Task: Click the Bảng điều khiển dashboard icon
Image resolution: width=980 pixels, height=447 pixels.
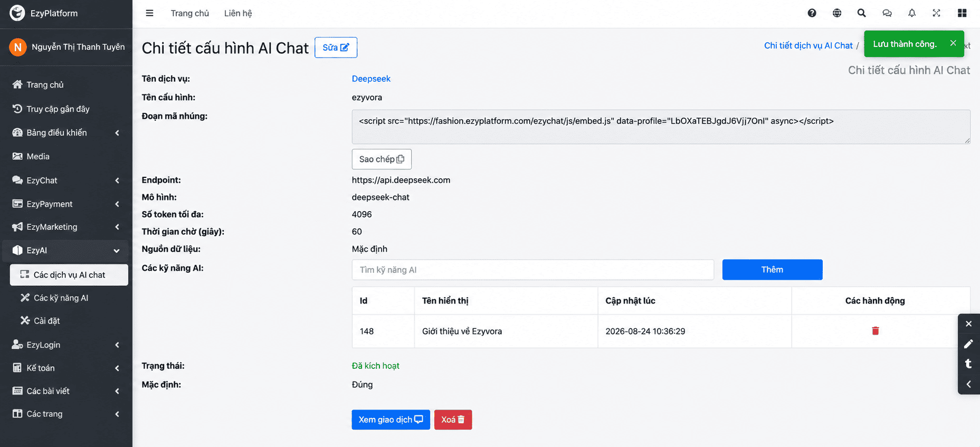Action: [x=17, y=132]
